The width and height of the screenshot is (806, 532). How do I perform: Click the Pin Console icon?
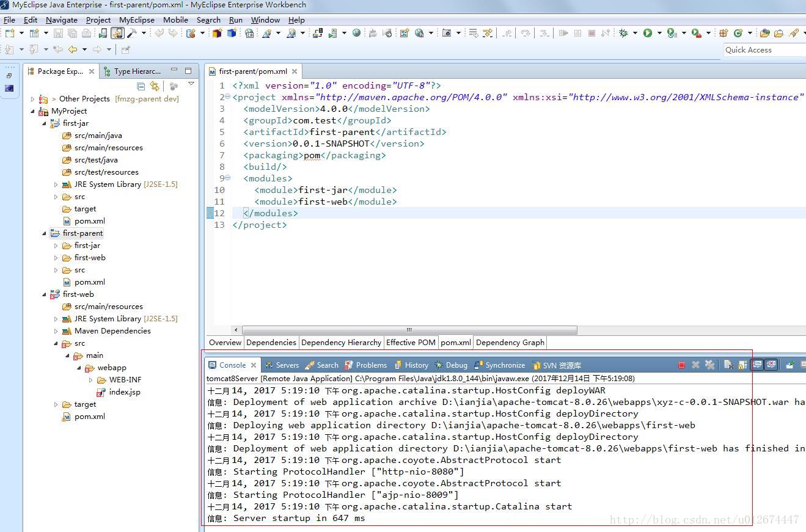click(790, 365)
